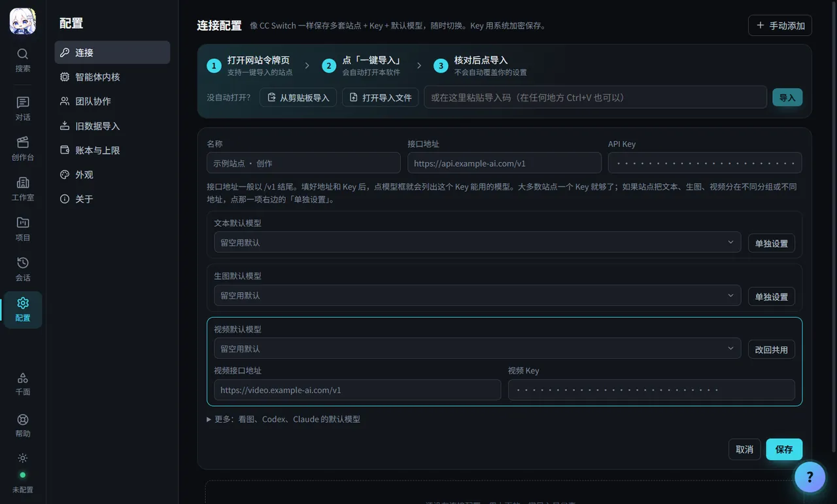Screen dimensions: 837x504
Task: Open the 帮助 help section
Action: [x=23, y=425]
